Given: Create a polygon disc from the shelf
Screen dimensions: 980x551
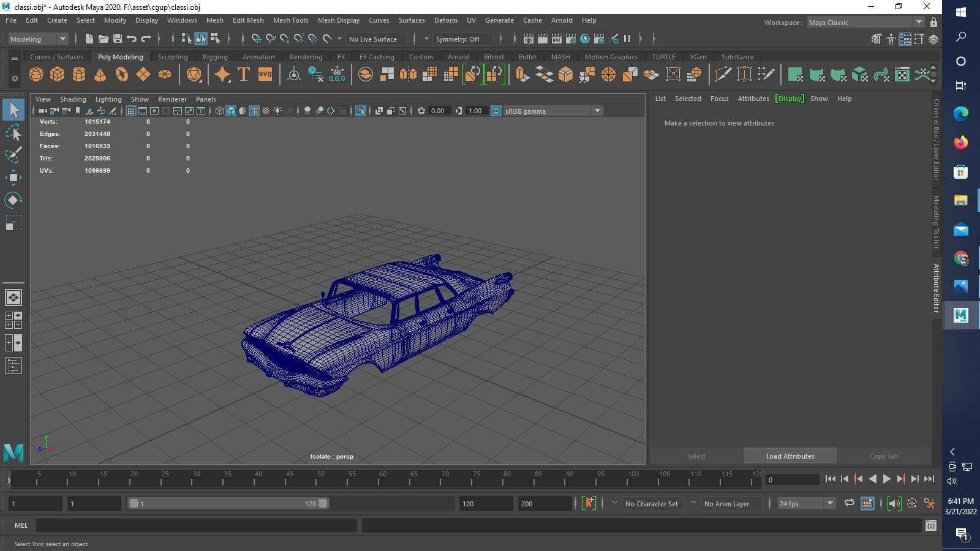Looking at the screenshot, I should point(165,74).
